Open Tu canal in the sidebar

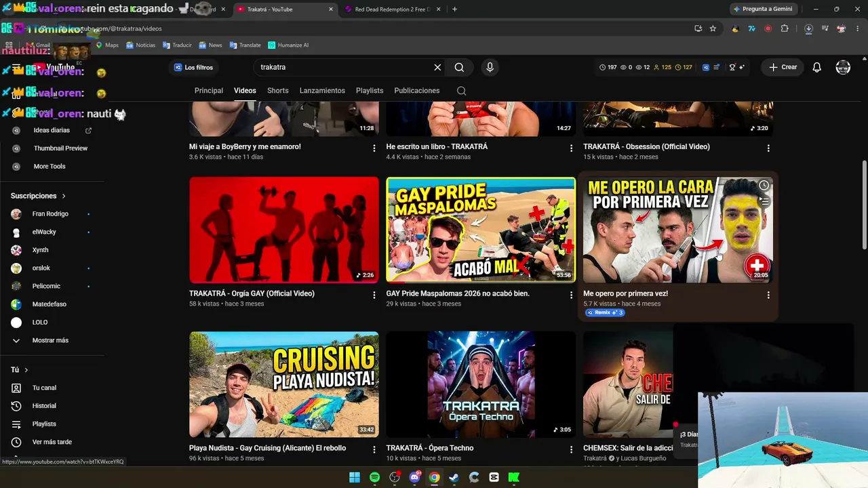click(x=44, y=388)
